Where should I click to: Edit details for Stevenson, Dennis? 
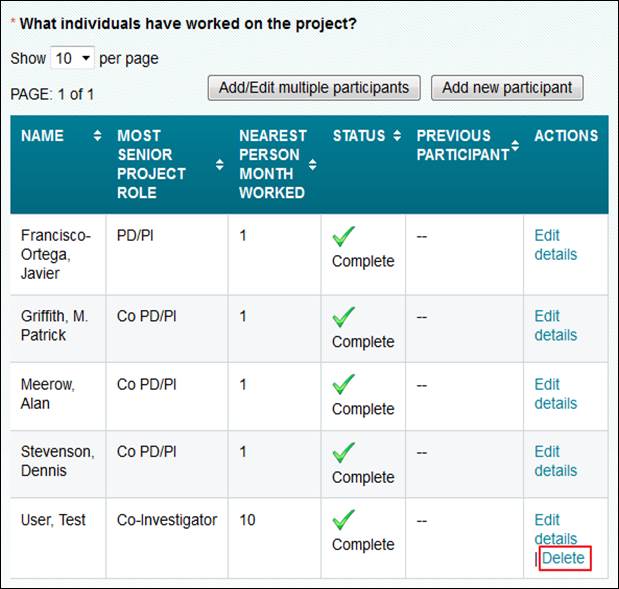(x=555, y=461)
